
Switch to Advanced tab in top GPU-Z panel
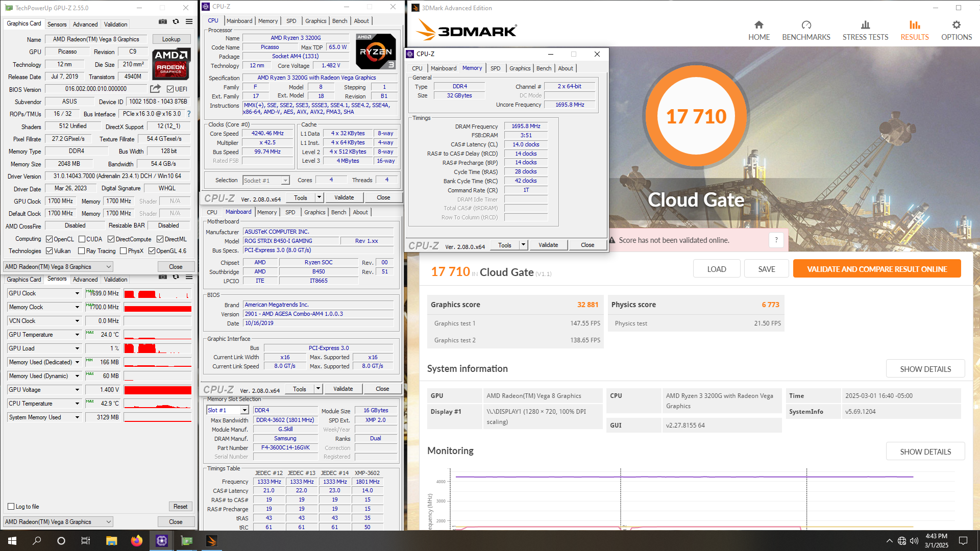[x=85, y=24]
